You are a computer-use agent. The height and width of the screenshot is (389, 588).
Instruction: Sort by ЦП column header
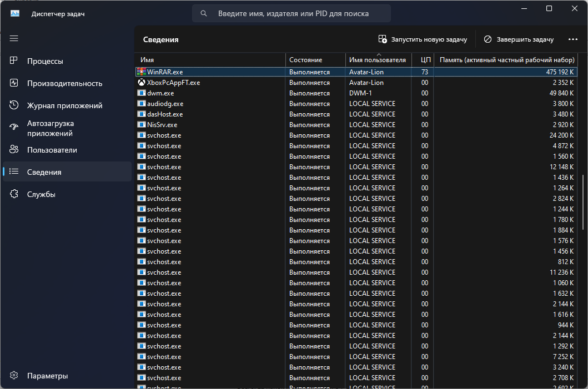coord(423,59)
